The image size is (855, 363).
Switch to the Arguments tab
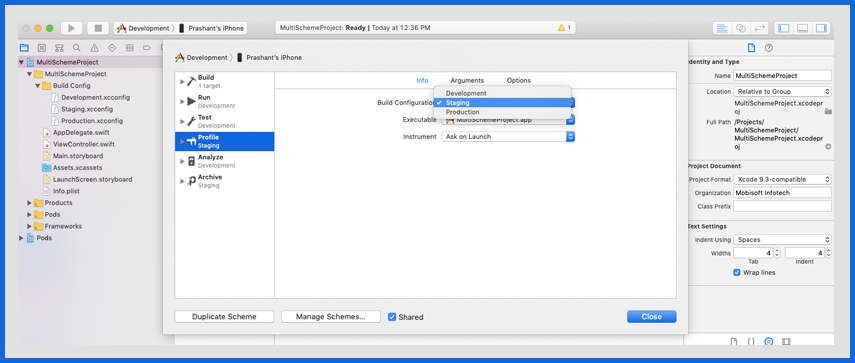pos(467,80)
